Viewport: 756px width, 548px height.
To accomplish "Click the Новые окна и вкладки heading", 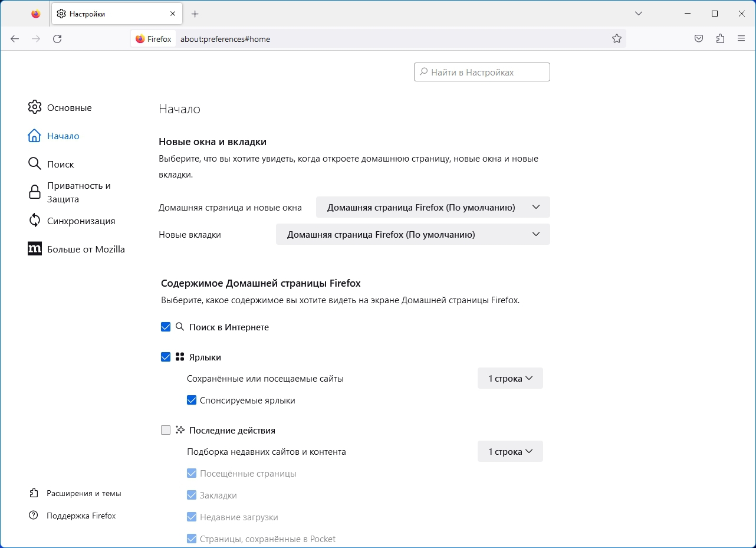I will pyautogui.click(x=212, y=142).
